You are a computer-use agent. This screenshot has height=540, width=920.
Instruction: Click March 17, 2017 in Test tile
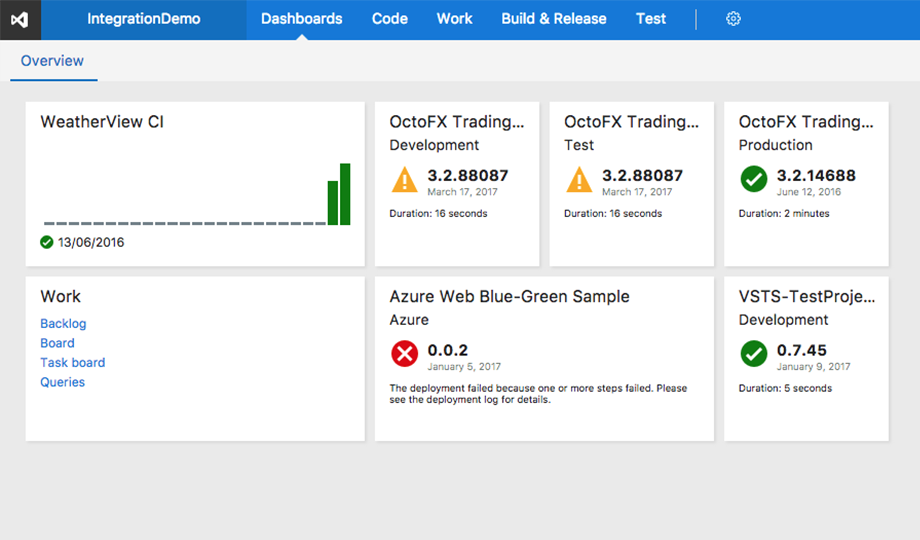pos(637,192)
